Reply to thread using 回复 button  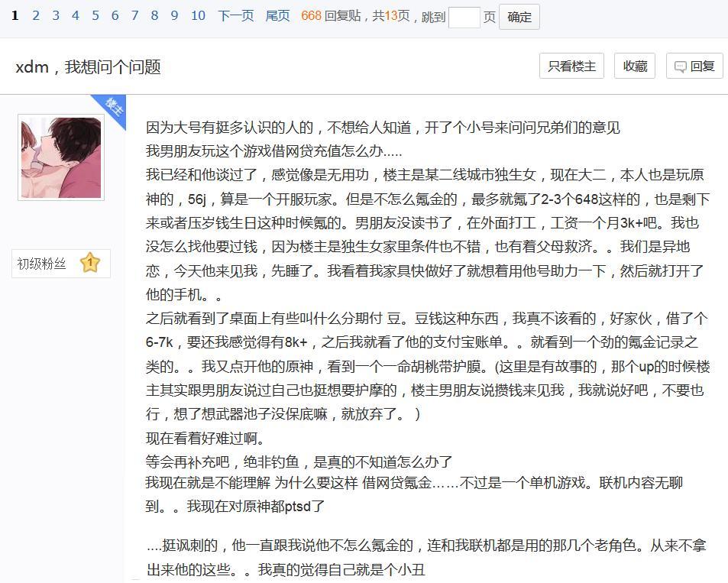pyautogui.click(x=694, y=66)
